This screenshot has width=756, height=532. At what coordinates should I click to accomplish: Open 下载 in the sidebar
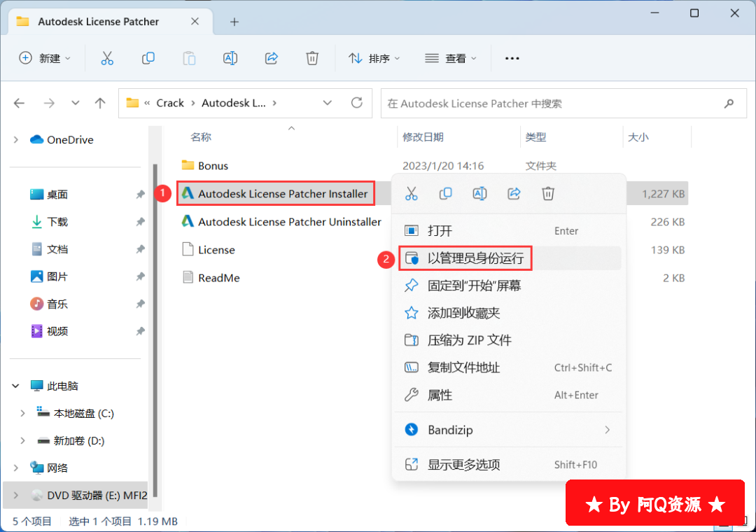pyautogui.click(x=57, y=222)
